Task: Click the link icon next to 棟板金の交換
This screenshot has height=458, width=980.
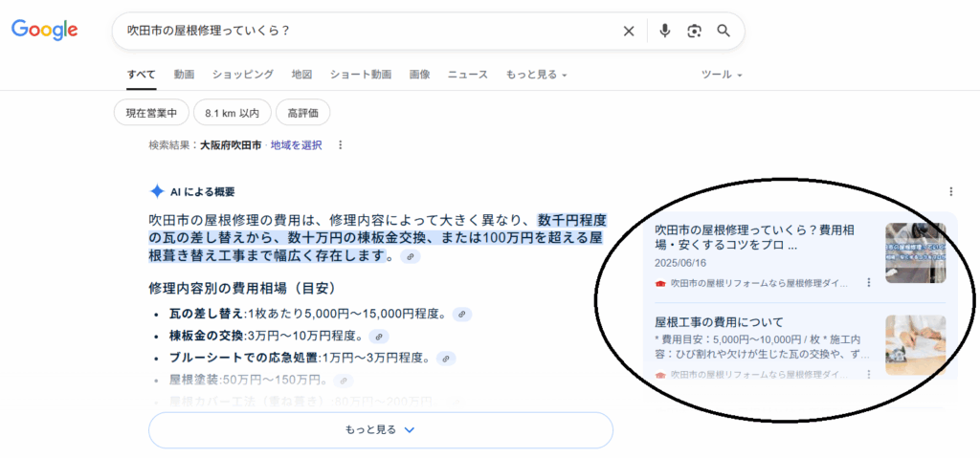Action: click(x=378, y=337)
